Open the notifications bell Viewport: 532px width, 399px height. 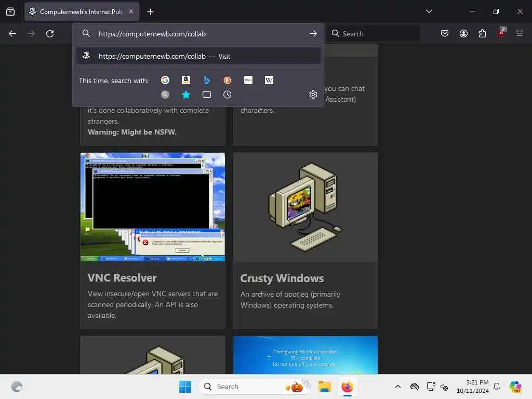[497, 387]
